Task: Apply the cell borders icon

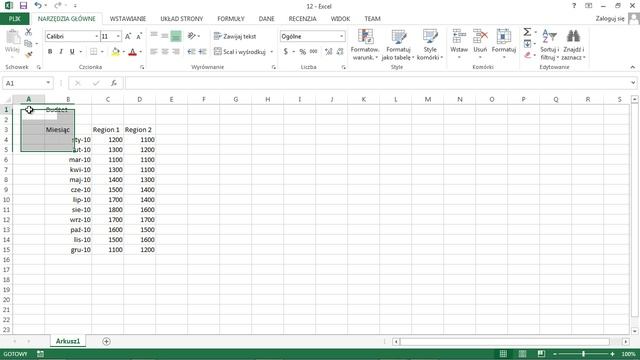Action: [93, 52]
